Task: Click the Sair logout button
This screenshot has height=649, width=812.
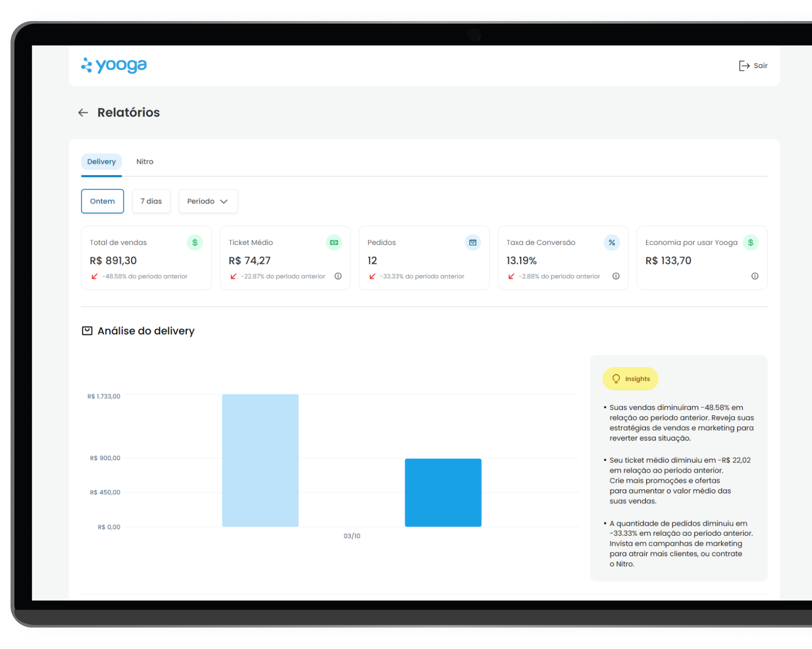Action: [753, 66]
